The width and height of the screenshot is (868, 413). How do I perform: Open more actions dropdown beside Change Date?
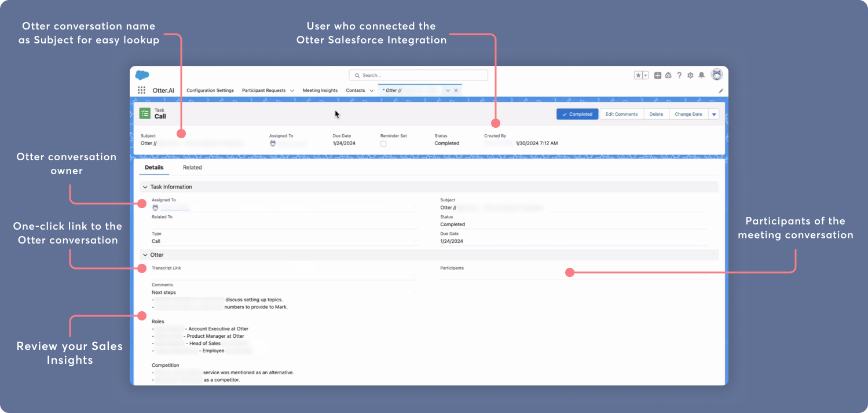(714, 115)
